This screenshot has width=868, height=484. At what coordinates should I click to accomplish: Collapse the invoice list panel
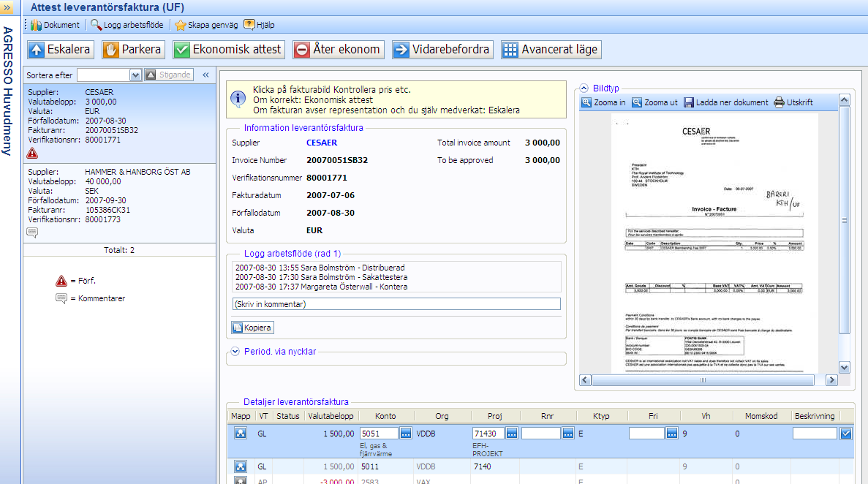pyautogui.click(x=205, y=75)
